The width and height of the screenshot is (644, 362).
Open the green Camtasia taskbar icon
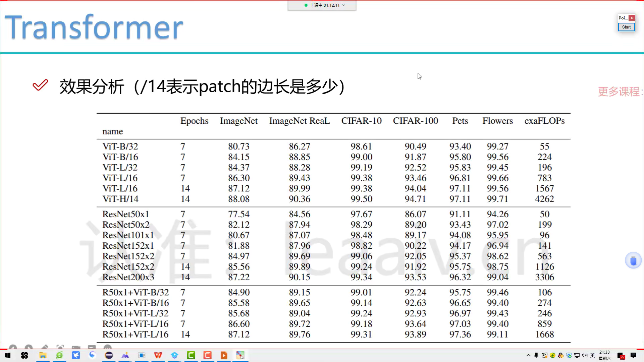[x=191, y=355]
